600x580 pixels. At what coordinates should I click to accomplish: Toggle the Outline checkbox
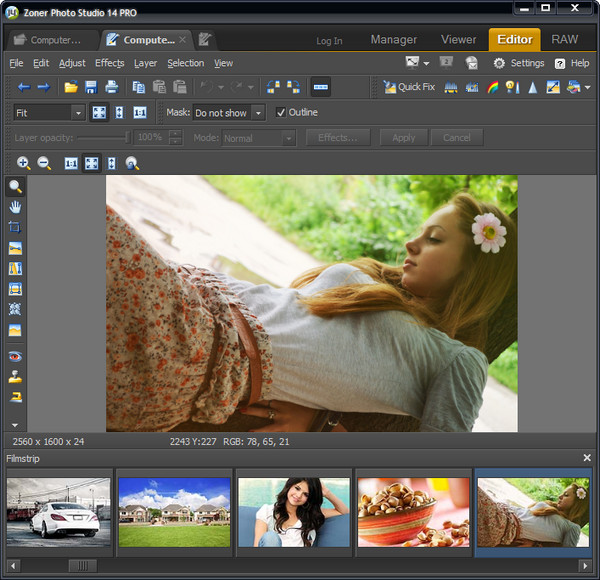pos(281,113)
